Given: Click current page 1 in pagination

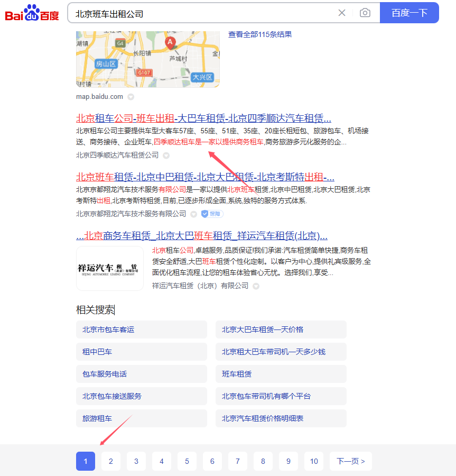Looking at the screenshot, I should pos(86,461).
